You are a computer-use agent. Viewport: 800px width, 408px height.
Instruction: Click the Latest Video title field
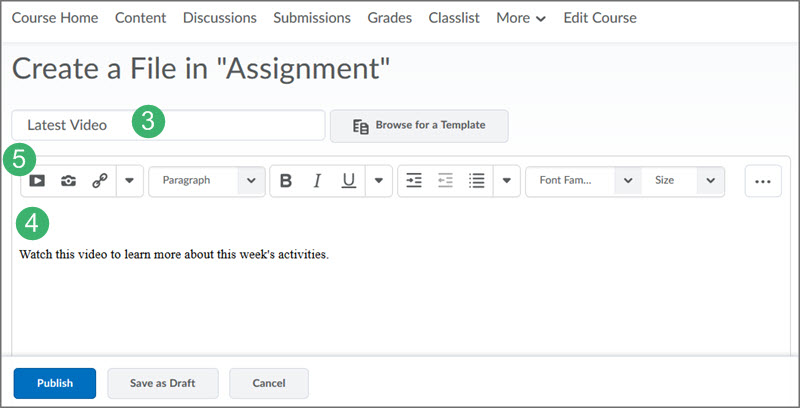pos(168,125)
